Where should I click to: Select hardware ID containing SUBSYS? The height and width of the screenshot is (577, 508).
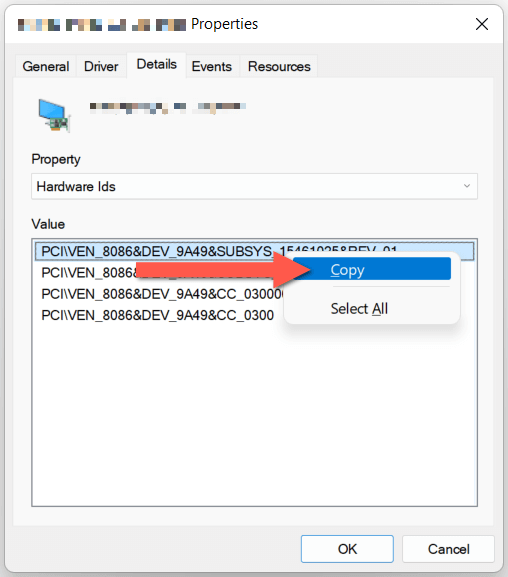click(254, 251)
